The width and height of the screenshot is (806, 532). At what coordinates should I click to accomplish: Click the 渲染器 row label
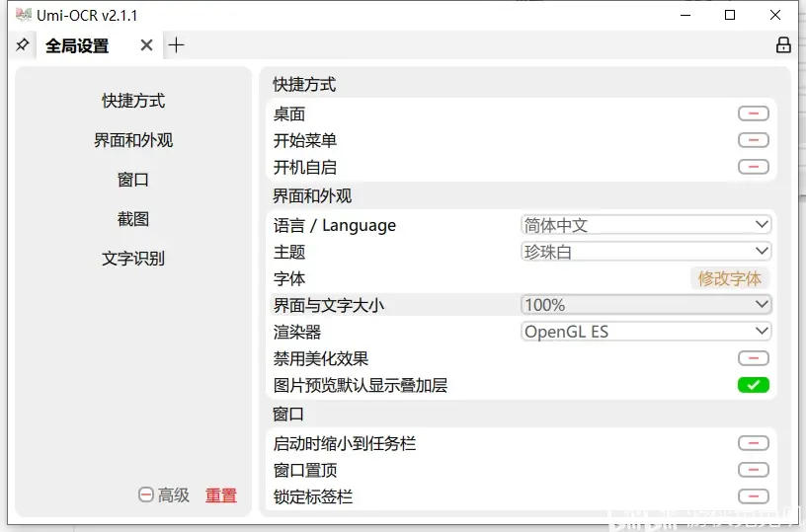pos(297,333)
